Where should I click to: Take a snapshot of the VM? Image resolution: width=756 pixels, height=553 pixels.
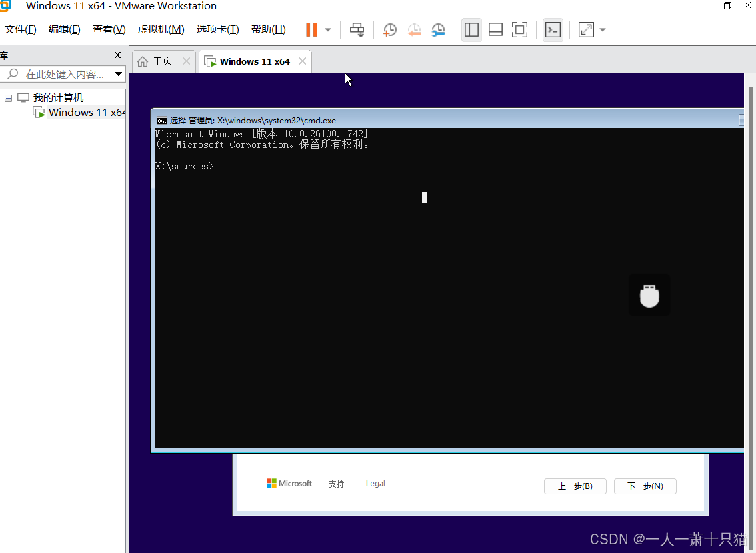click(x=389, y=30)
